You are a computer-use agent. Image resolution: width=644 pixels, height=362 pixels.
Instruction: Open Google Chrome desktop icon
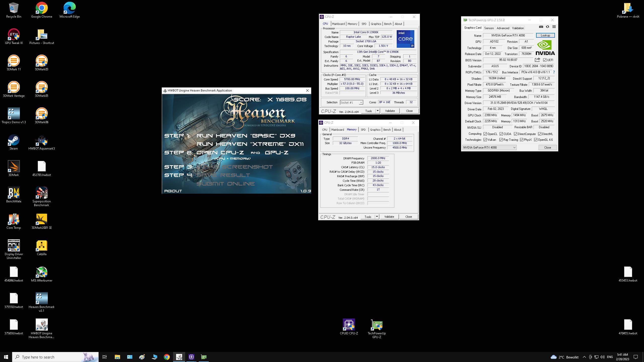click(x=42, y=10)
